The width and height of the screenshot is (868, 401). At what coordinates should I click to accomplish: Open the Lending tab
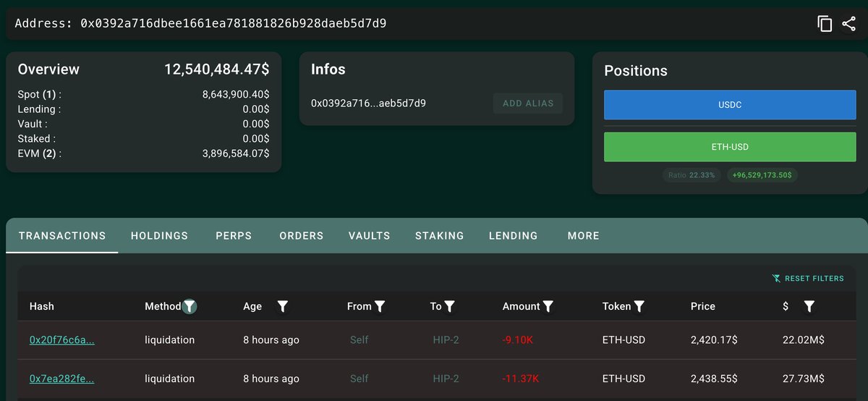pyautogui.click(x=513, y=235)
